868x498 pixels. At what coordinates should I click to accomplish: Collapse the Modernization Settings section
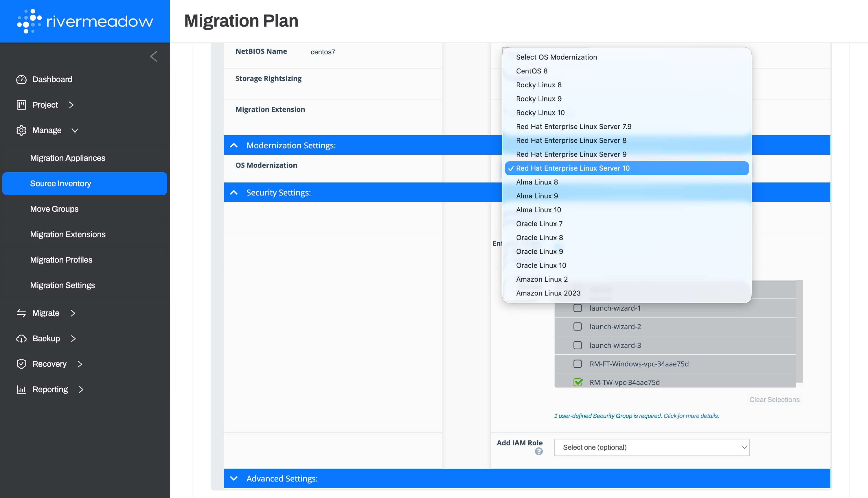pos(234,145)
